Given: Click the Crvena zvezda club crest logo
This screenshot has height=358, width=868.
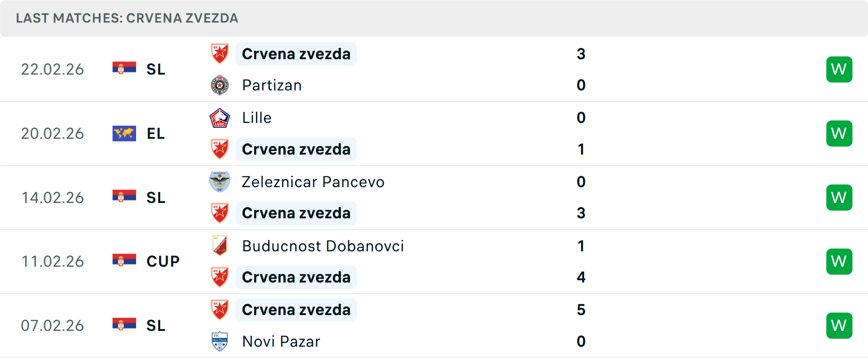Looking at the screenshot, I should pos(220,54).
